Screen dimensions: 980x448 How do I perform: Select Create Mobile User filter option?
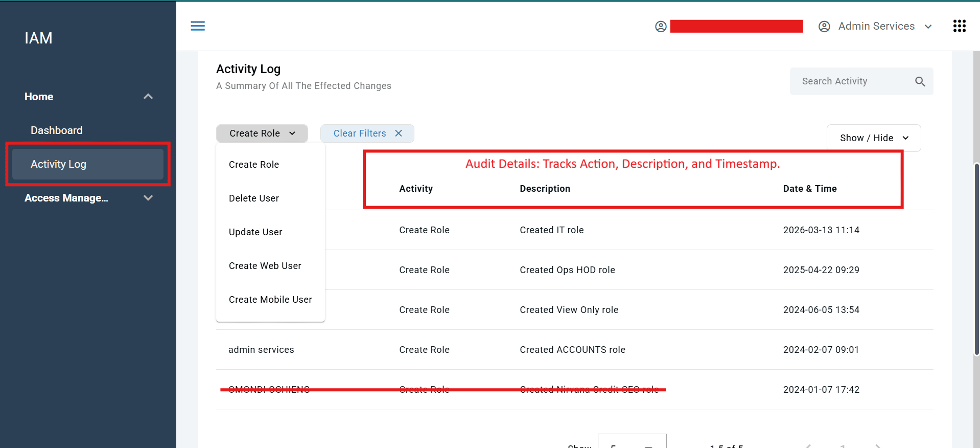coord(270,300)
